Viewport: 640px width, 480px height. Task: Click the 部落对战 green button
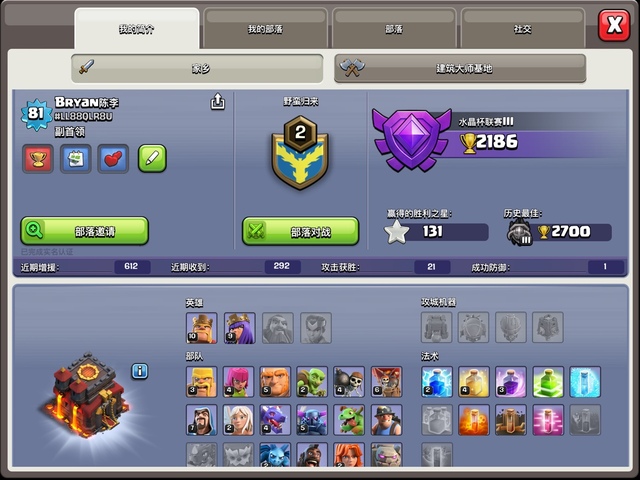(x=300, y=231)
